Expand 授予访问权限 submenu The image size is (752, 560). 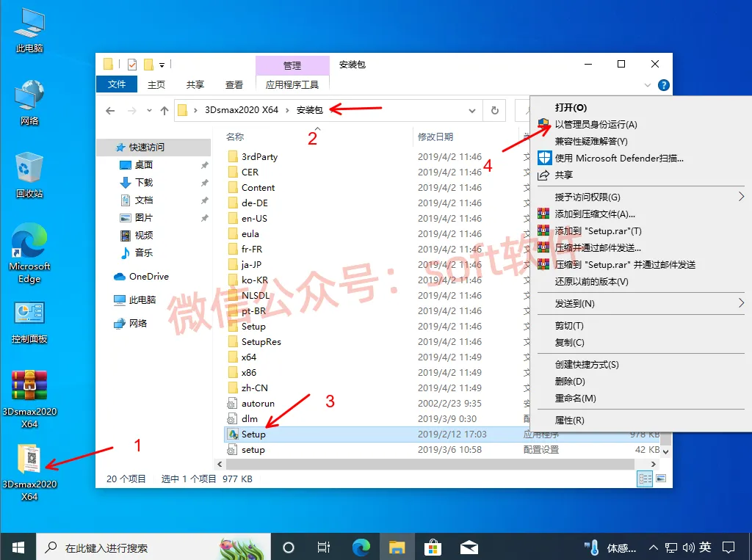coord(741,197)
